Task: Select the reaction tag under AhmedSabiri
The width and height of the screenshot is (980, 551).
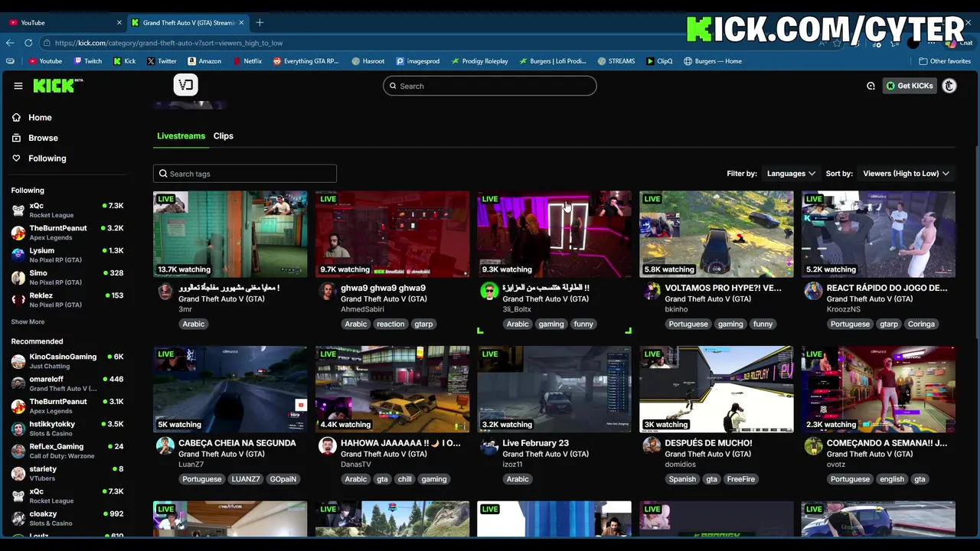Action: [390, 324]
